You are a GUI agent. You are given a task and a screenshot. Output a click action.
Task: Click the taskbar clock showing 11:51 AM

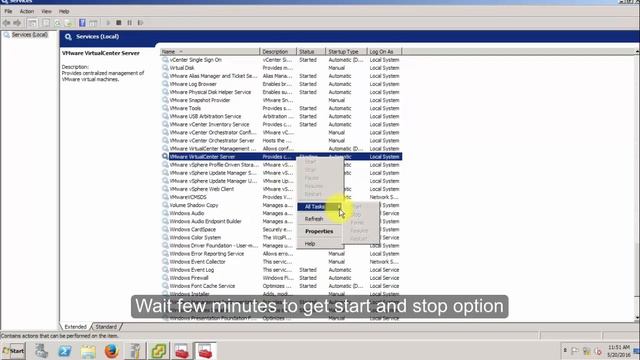tap(619, 347)
